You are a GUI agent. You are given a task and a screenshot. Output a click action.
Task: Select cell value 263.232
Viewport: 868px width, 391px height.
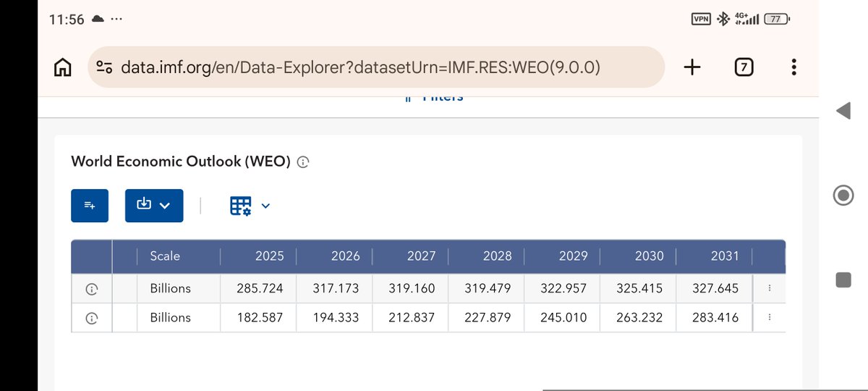click(639, 317)
